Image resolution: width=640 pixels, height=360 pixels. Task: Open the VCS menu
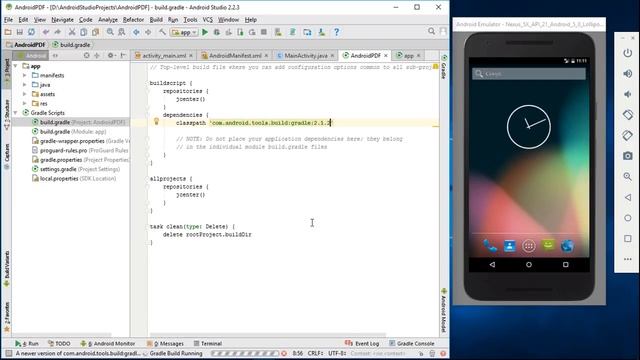pyautogui.click(x=208, y=20)
